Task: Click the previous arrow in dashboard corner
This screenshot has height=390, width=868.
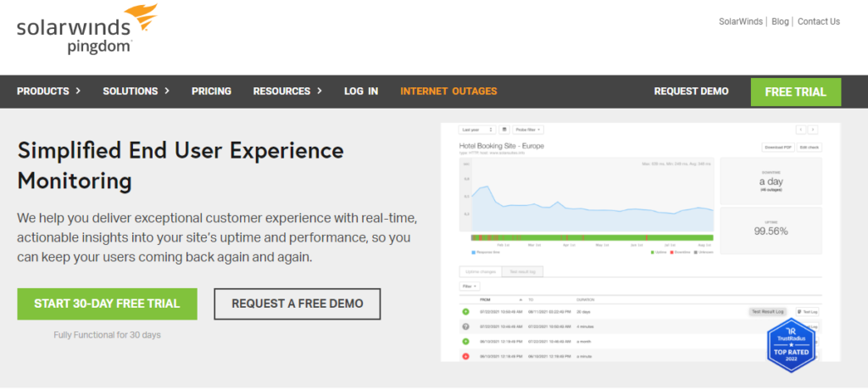Action: (x=800, y=130)
